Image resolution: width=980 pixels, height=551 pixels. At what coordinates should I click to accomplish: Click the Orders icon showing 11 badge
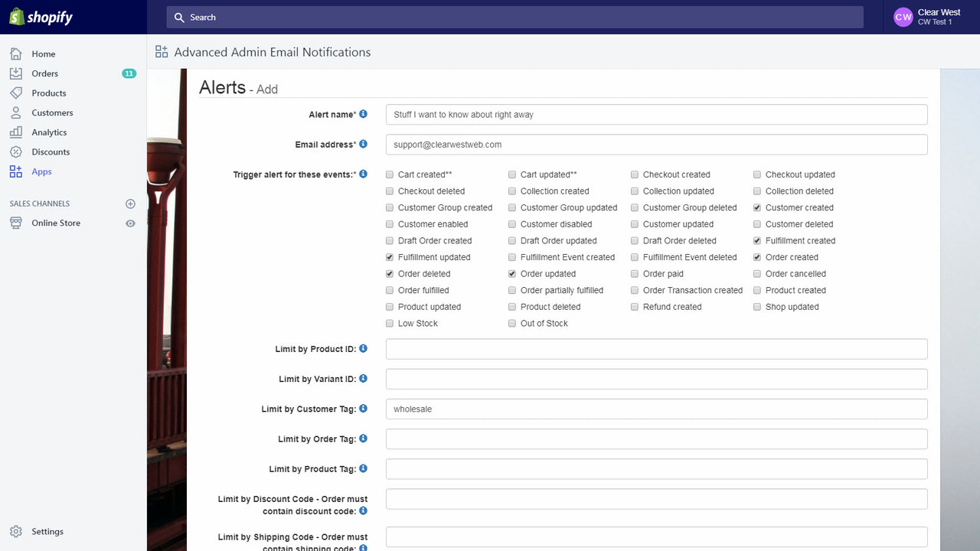click(17, 73)
